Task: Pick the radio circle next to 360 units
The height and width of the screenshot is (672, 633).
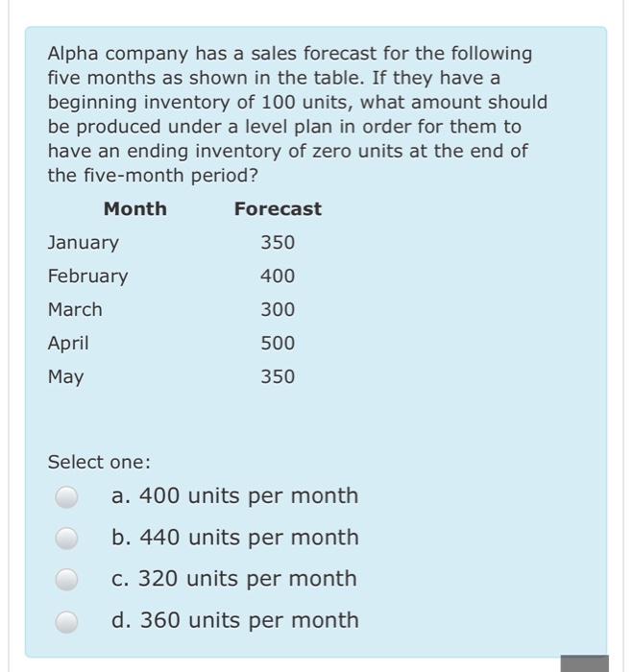Action: coord(66,621)
